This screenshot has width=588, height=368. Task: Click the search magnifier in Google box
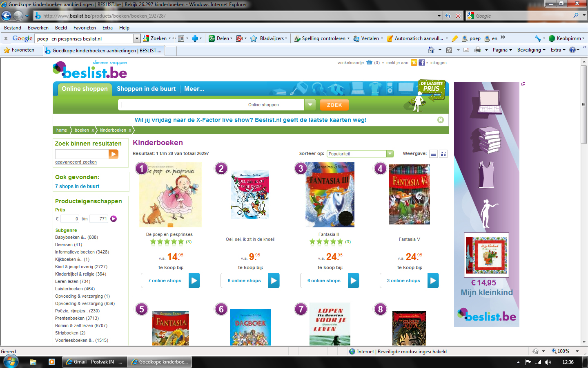pyautogui.click(x=576, y=16)
